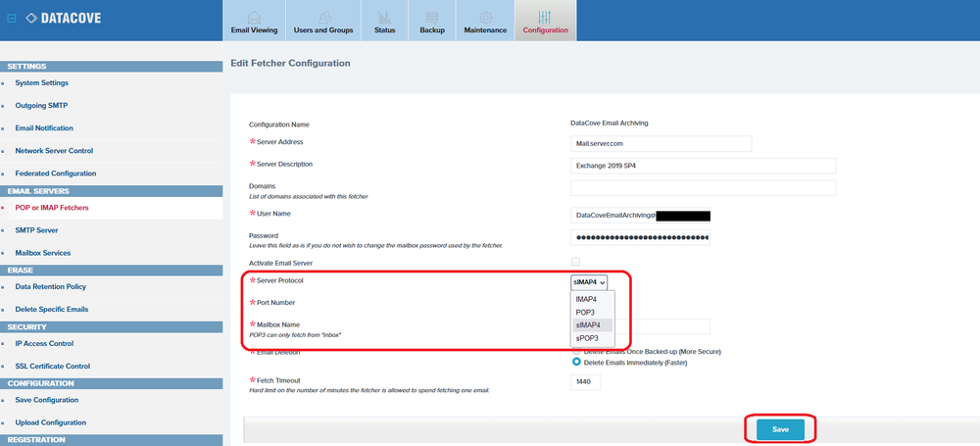980x446 pixels.
Task: Open SSL Certificate Control page
Action: point(53,366)
